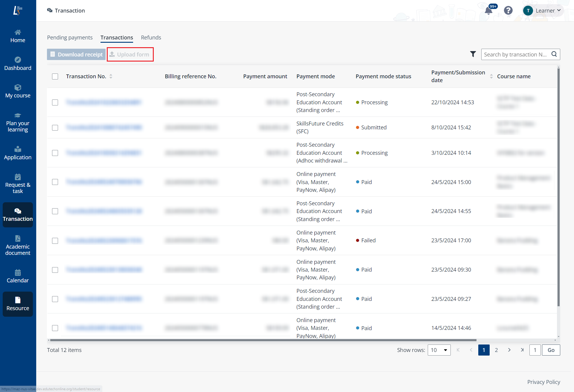Open the filter options on the transactions list
The image size is (574, 392).
coord(473,54)
